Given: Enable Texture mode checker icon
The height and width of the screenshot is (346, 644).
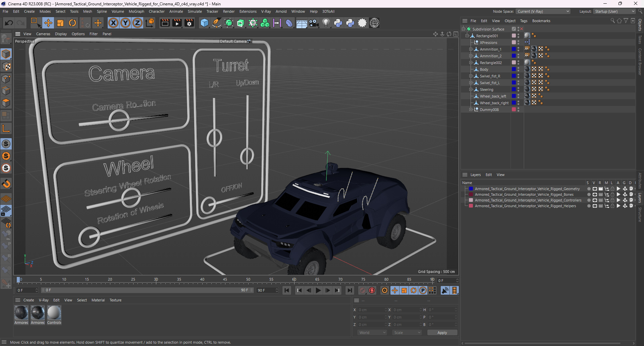Looking at the screenshot, I should point(6,66).
